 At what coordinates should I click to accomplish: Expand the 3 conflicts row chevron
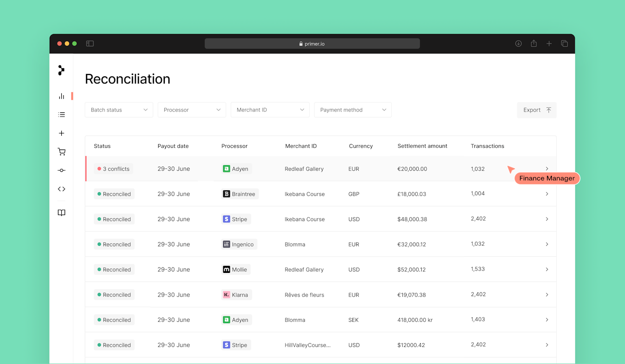547,169
